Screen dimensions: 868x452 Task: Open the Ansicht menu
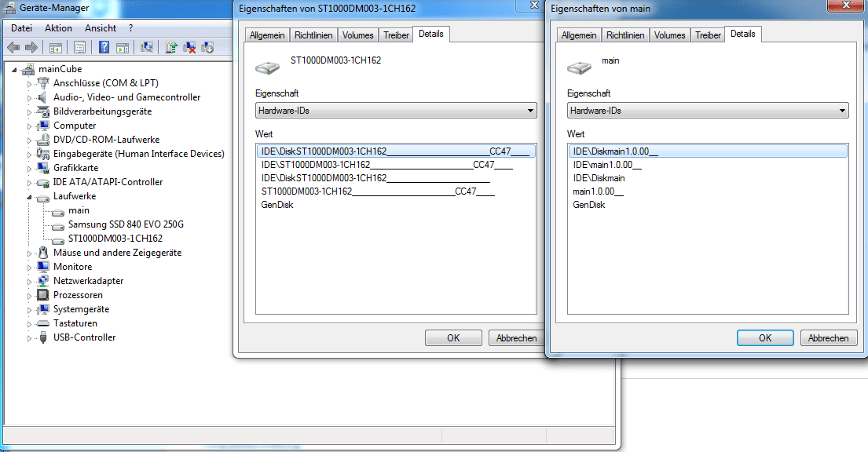(101, 28)
